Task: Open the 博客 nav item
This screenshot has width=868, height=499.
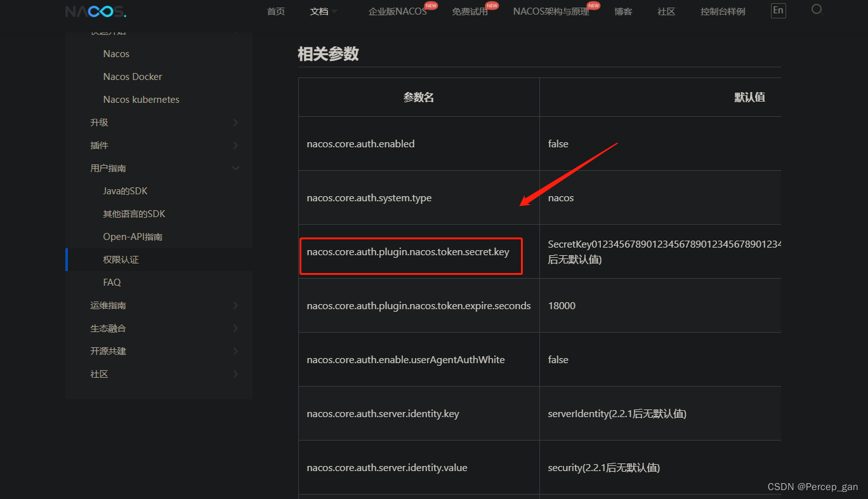Action: pyautogui.click(x=623, y=11)
